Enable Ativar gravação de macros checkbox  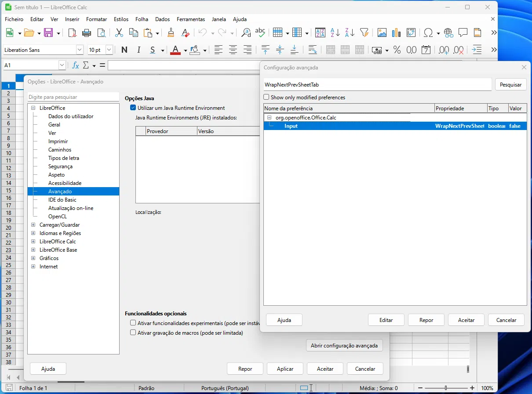point(133,333)
